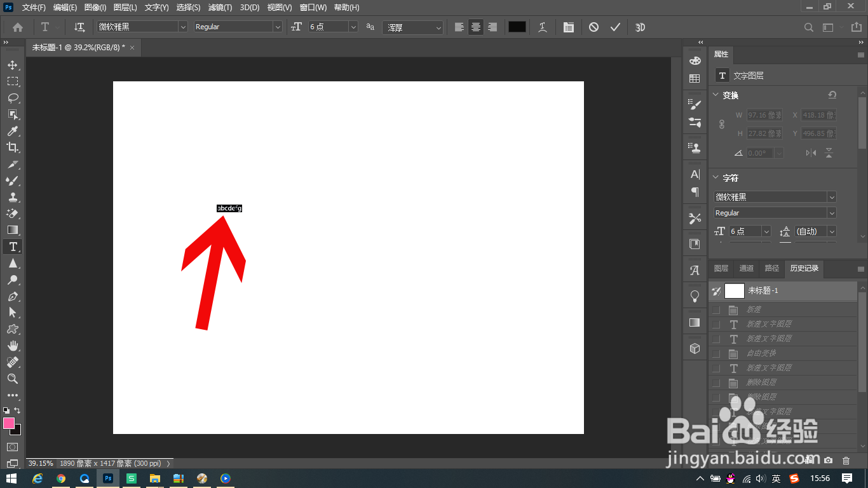Open the 窗口(W) menu
The height and width of the screenshot is (488, 868).
313,8
